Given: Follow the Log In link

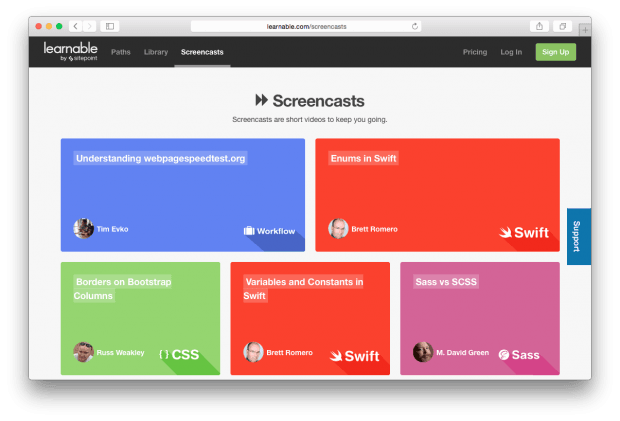Looking at the screenshot, I should tap(511, 51).
